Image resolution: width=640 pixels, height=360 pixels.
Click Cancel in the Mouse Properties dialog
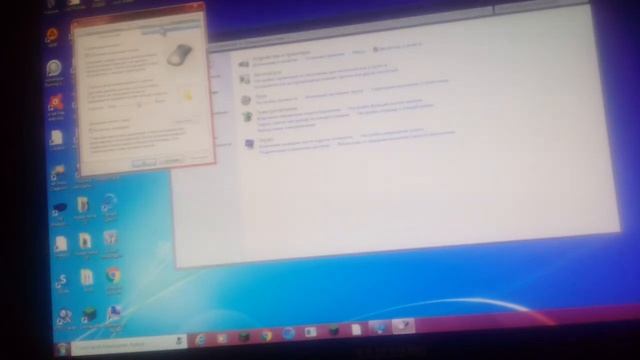pyautogui.click(x=171, y=161)
